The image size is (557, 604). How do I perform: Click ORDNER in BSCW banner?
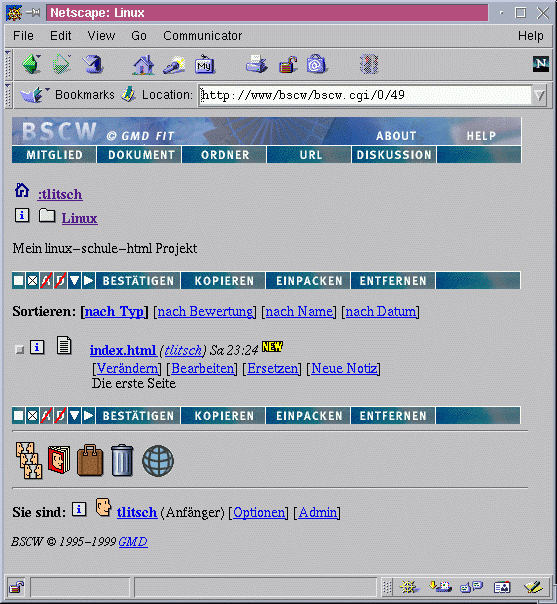click(224, 154)
